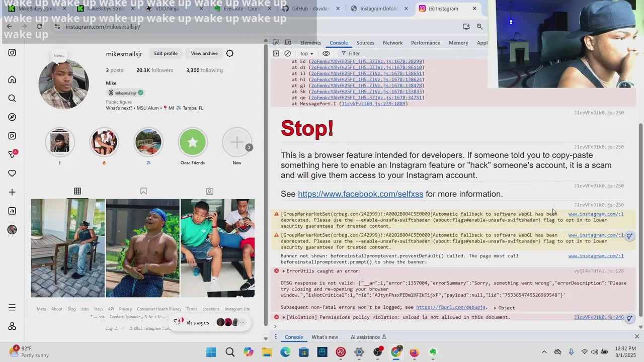This screenshot has height=362, width=644.
Task: Switch to the Sources tab
Action: (365, 43)
